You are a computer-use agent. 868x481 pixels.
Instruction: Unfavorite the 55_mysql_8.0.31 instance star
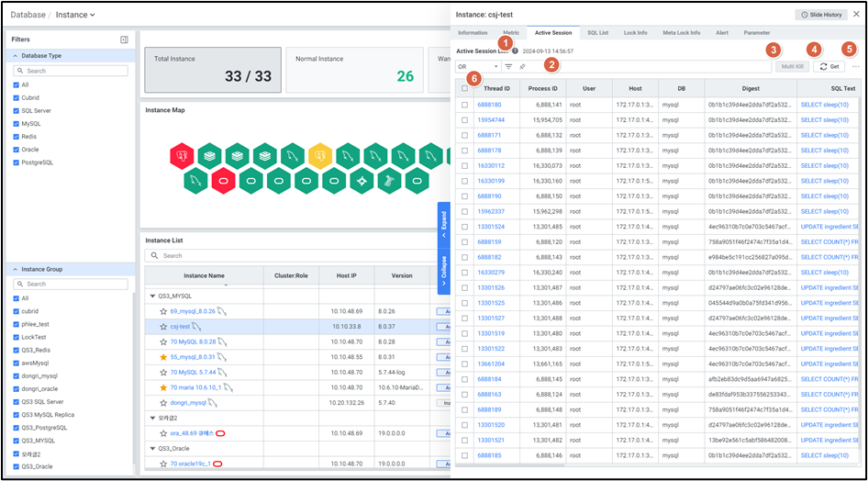click(x=163, y=356)
